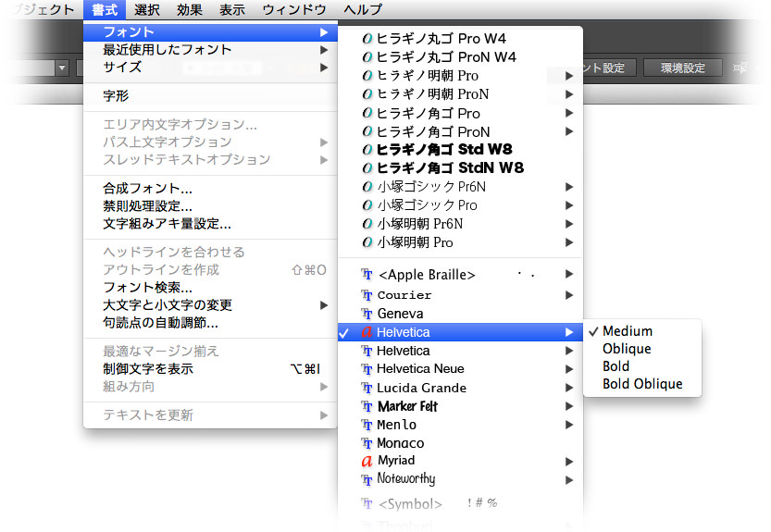Click TrueType icon beside Helvetica Neue
Image resolution: width=771 pixels, height=532 pixels.
tap(367, 369)
